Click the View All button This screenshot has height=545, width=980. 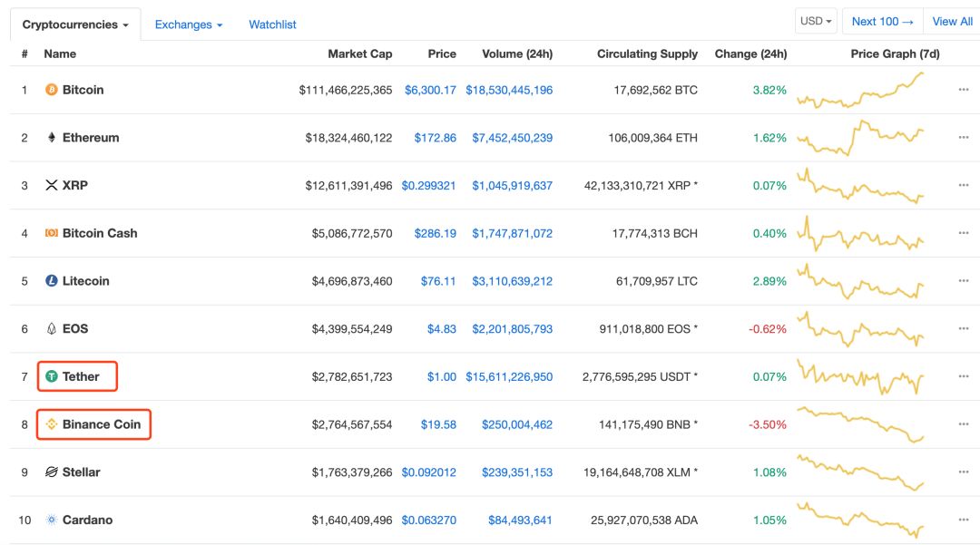click(952, 21)
